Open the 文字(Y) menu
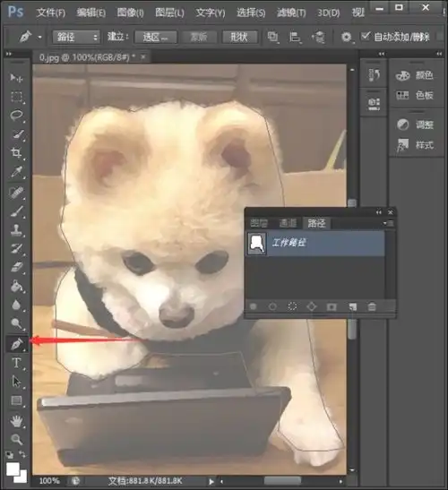 pos(210,13)
